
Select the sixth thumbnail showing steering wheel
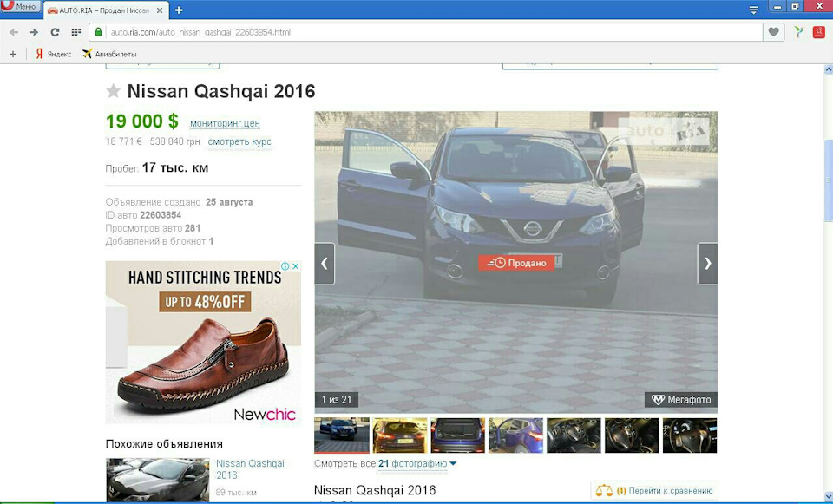pyautogui.click(x=632, y=435)
